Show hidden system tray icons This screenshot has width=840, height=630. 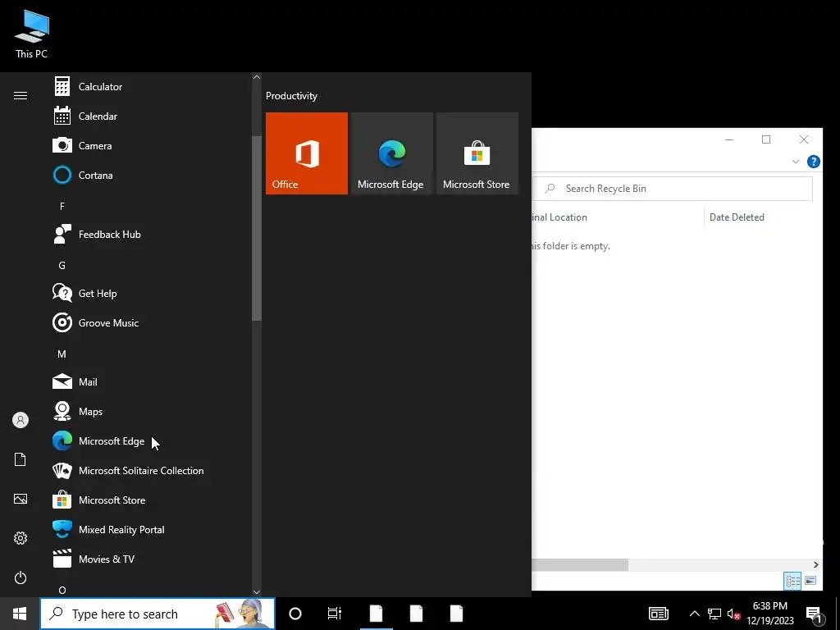[694, 614]
